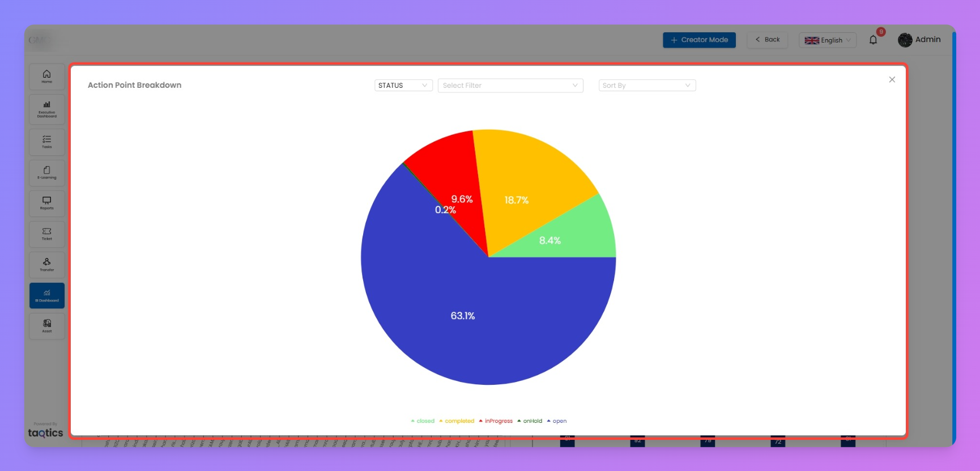This screenshot has height=471, width=980.
Task: Toggle the closed legend series
Action: 423,421
